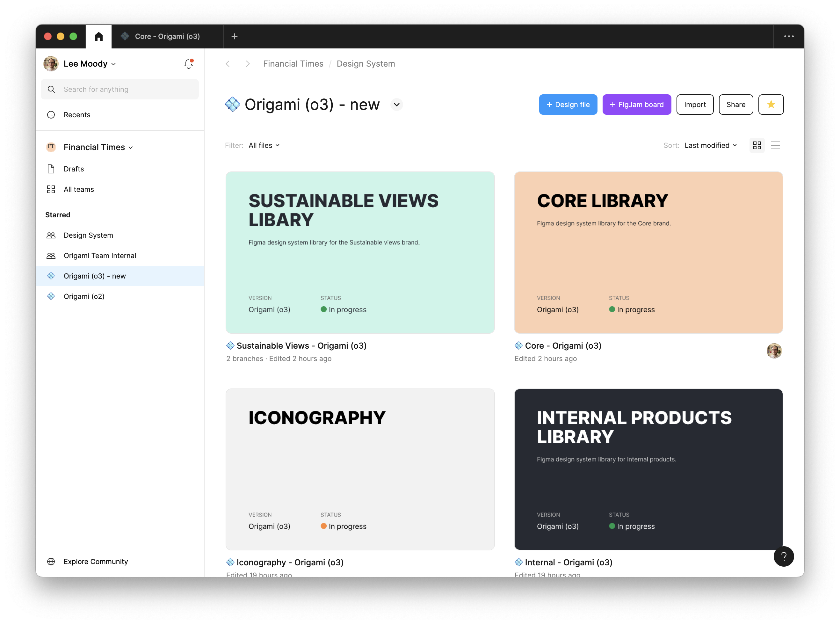Click the search magnifier icon
Viewport: 840px width, 624px height.
pyautogui.click(x=51, y=89)
